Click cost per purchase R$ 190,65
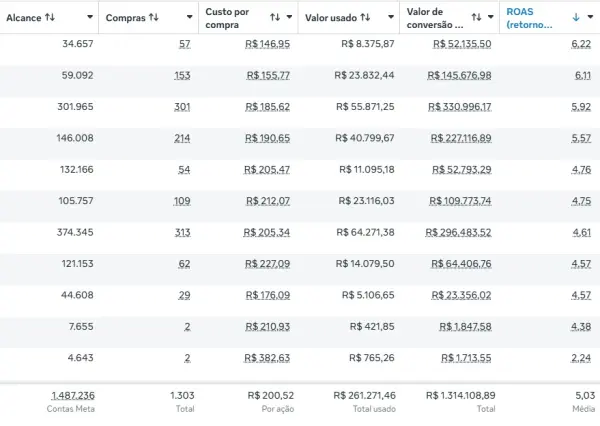The width and height of the screenshot is (600, 426). pos(267,138)
